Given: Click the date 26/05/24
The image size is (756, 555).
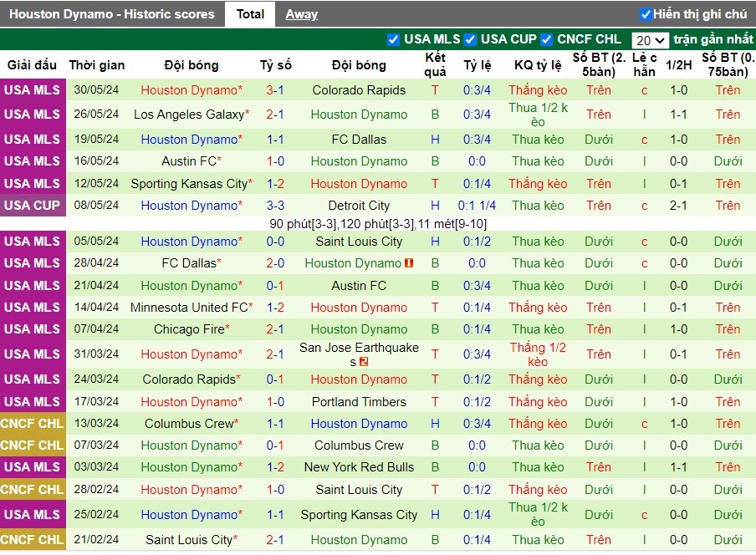Looking at the screenshot, I should 96,115.
